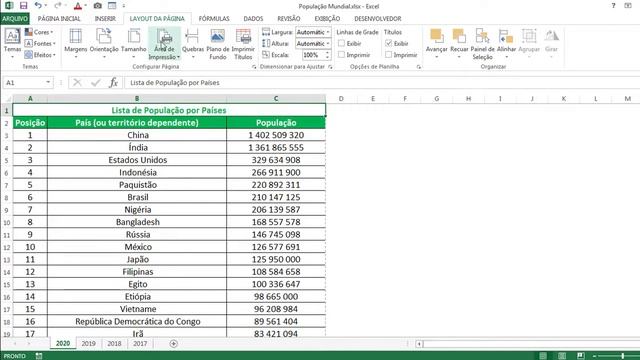Open the 2019 worksheet tab
The height and width of the screenshot is (360, 640).
tap(89, 344)
